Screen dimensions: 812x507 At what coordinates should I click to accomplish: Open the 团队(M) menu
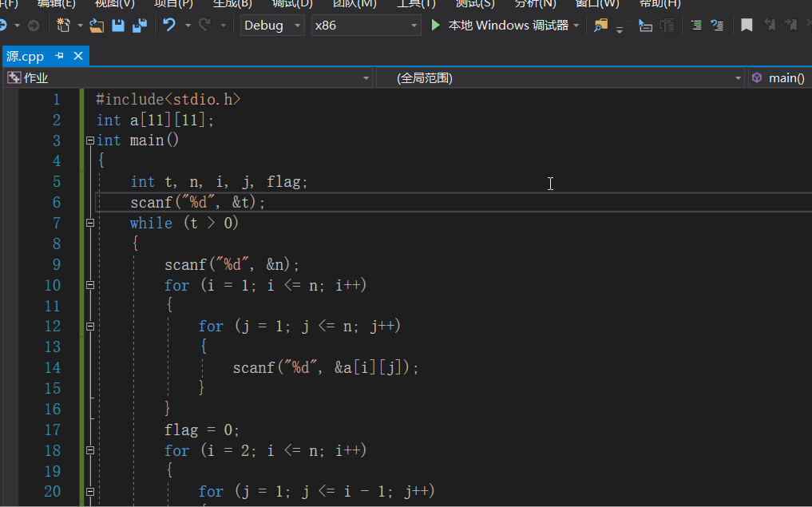pyautogui.click(x=355, y=4)
